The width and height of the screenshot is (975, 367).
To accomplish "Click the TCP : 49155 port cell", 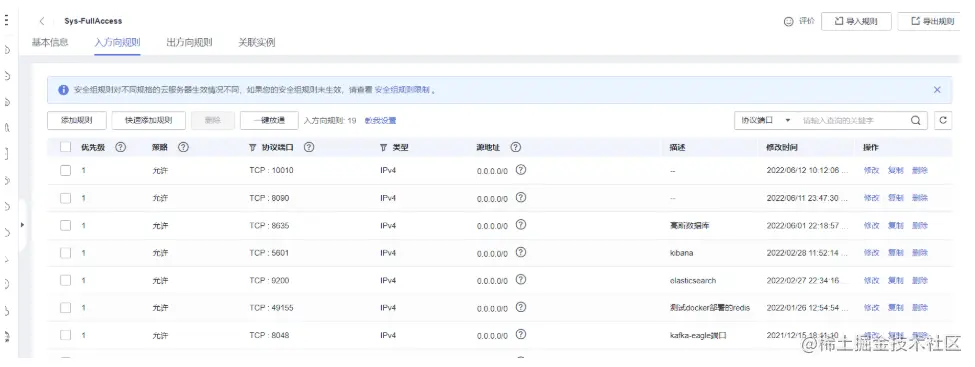I will pyautogui.click(x=271, y=307).
